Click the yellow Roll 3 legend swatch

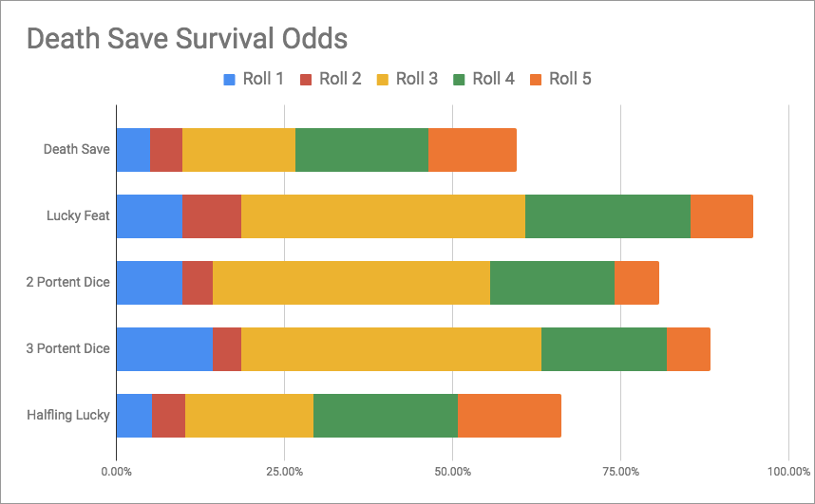point(383,79)
